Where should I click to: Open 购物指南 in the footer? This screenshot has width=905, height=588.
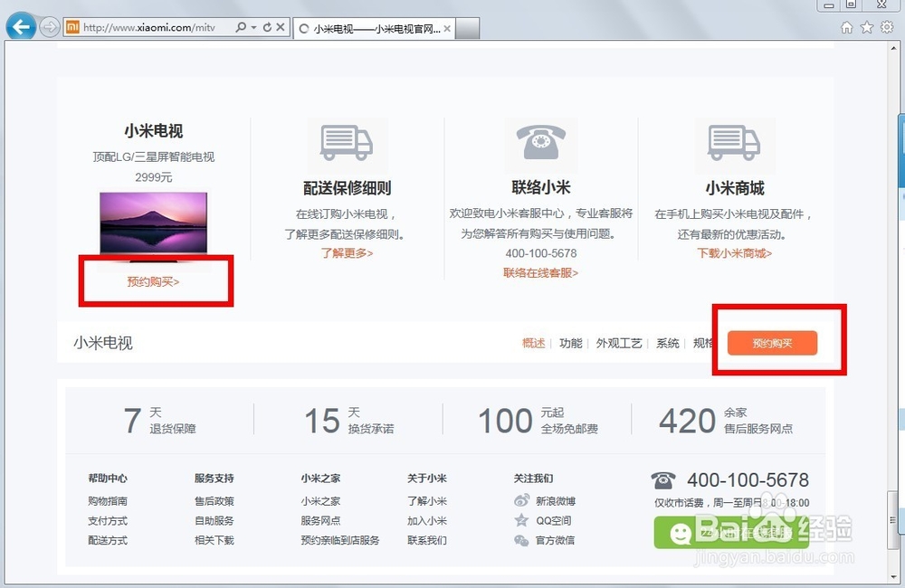[x=108, y=501]
